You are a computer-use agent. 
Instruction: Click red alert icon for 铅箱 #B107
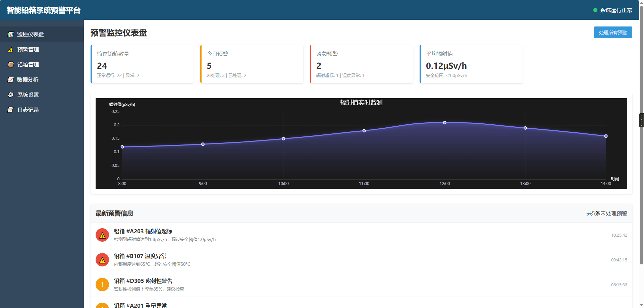(x=102, y=260)
